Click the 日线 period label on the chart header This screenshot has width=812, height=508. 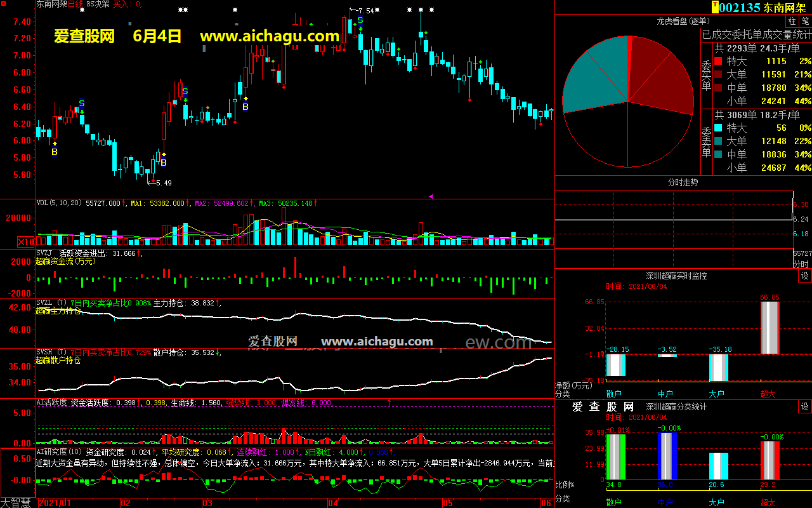(76, 4)
